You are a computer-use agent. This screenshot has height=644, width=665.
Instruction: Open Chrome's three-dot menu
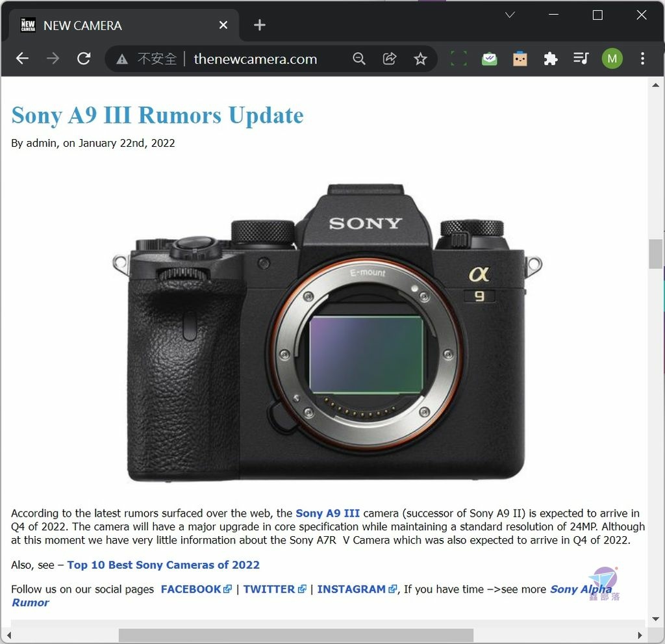[x=642, y=58]
